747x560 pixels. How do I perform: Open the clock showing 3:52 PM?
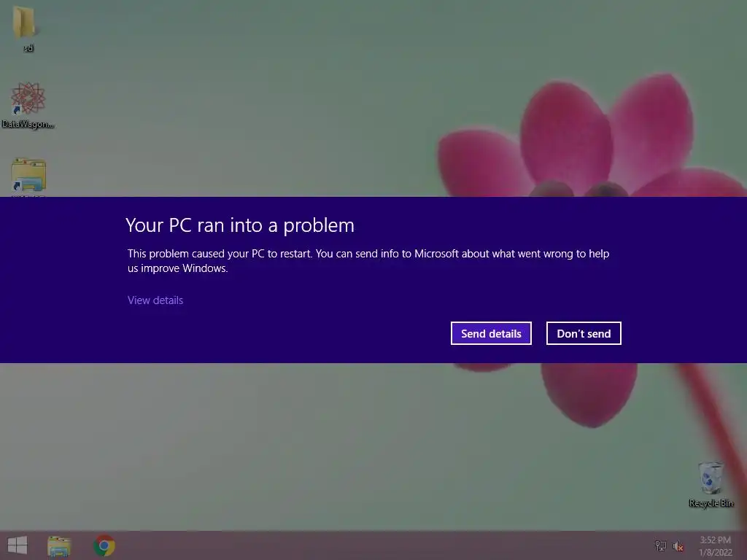pyautogui.click(x=715, y=545)
